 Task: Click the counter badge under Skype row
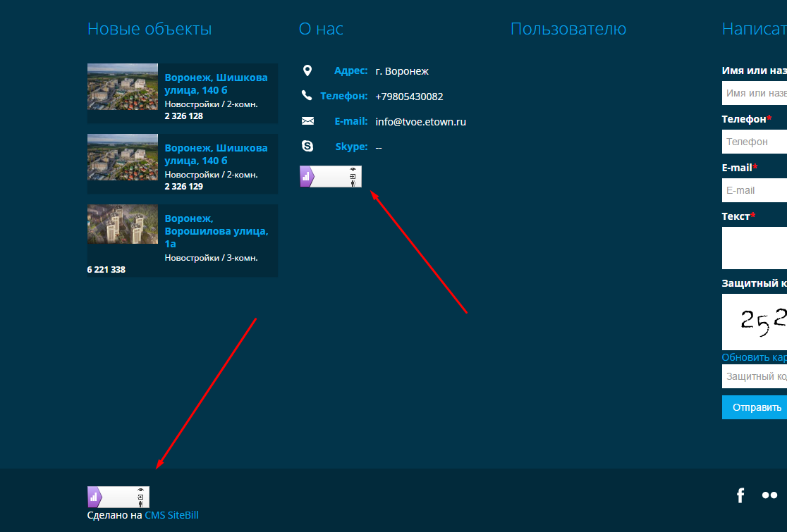pos(331,177)
